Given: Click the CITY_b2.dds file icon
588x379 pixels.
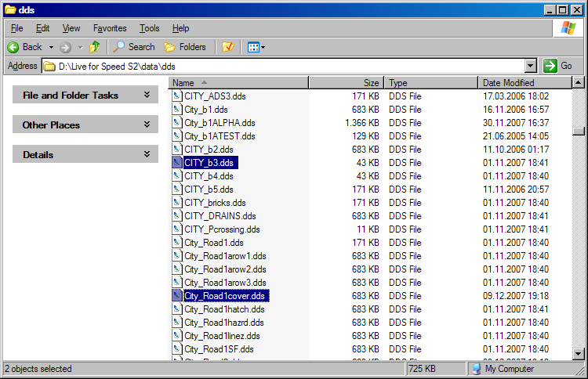Looking at the screenshot, I should [x=177, y=149].
